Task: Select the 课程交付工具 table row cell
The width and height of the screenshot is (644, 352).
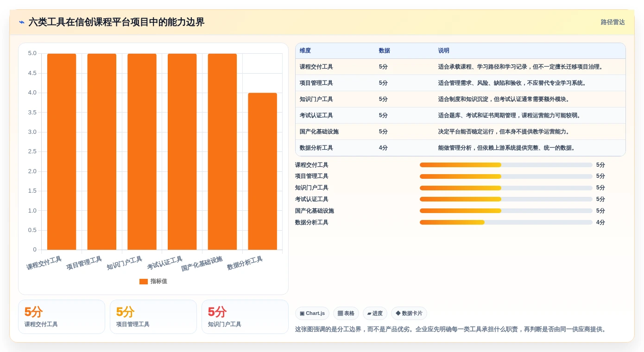Action: (x=316, y=67)
